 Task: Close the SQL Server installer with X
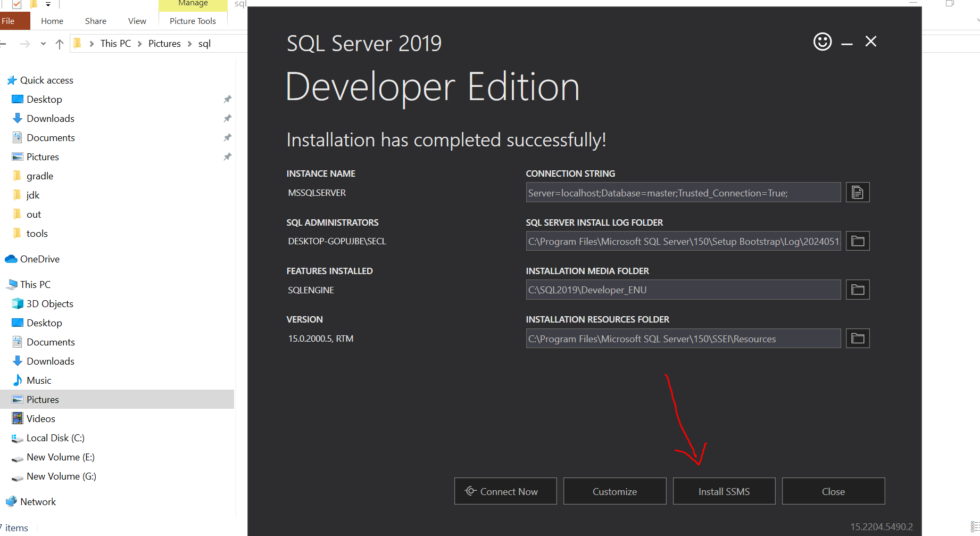871,42
